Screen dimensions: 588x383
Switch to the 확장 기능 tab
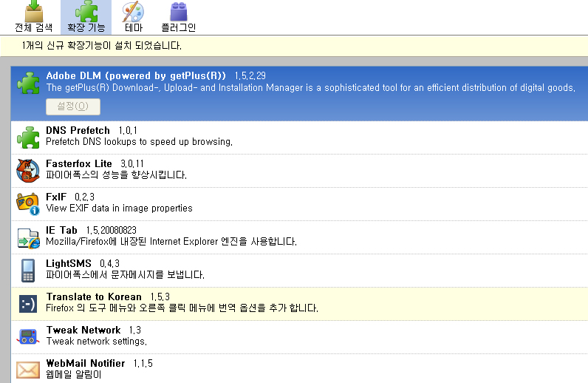(86, 17)
